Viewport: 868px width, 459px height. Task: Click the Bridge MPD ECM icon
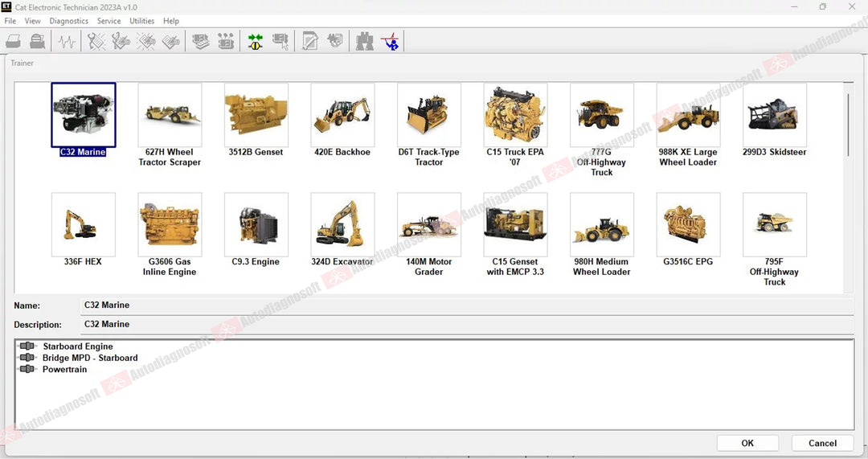click(x=27, y=358)
